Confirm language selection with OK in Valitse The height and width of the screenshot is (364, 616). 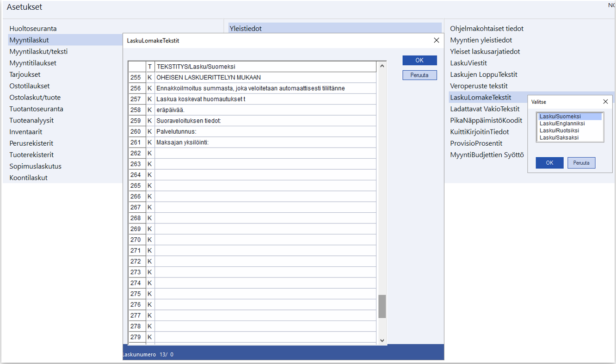click(x=549, y=163)
